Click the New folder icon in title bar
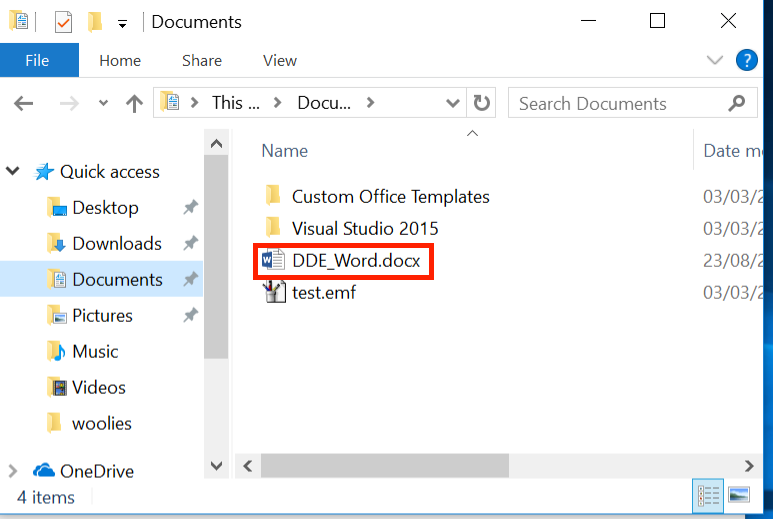Screen dimensions: 773x519 pos(95,21)
